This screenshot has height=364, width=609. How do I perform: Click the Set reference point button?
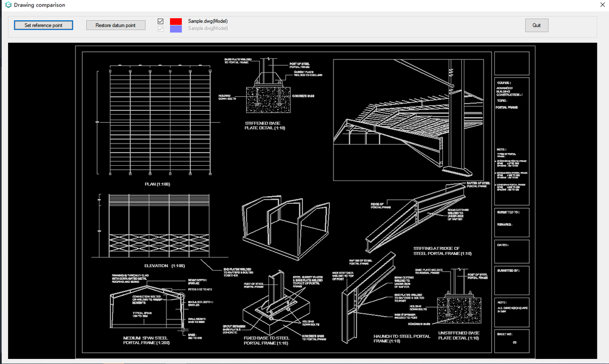click(44, 25)
